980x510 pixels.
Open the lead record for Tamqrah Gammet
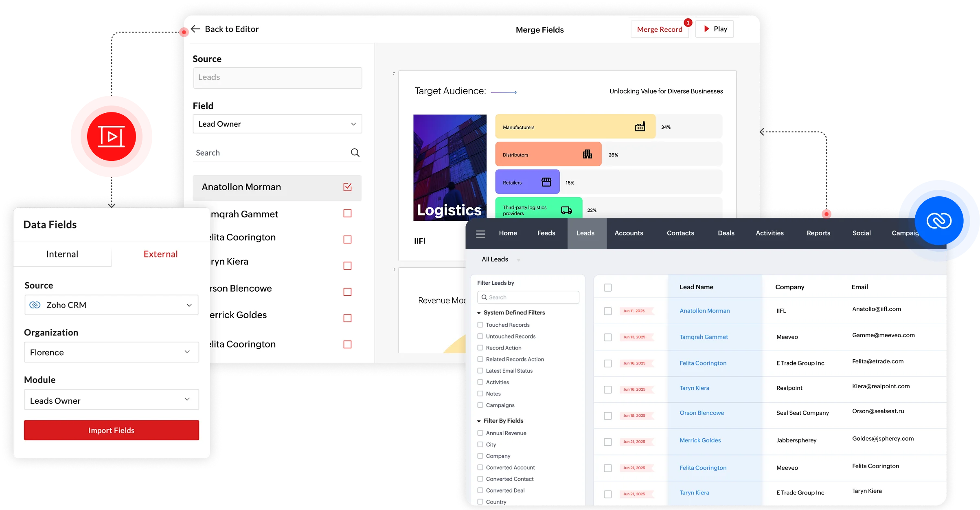pos(704,337)
